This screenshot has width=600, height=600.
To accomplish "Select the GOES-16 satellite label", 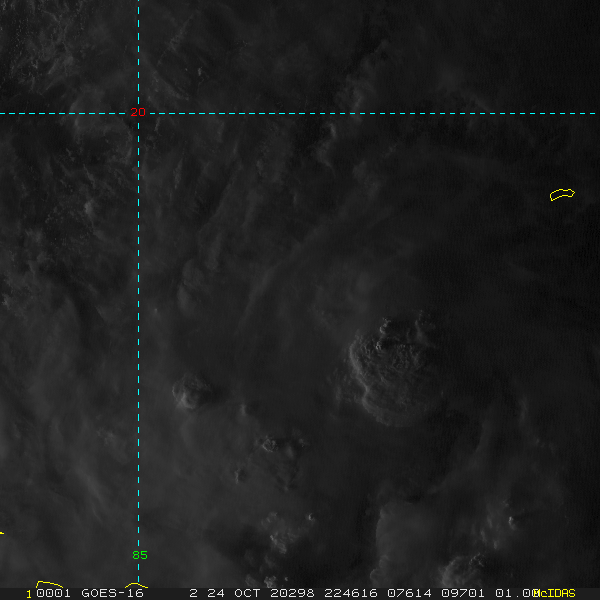I will point(112,593).
